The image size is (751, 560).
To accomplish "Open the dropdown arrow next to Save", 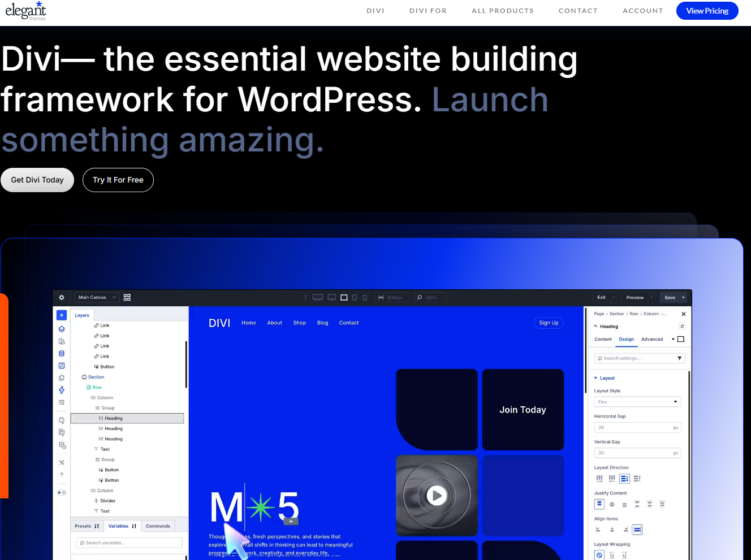I will pos(683,297).
